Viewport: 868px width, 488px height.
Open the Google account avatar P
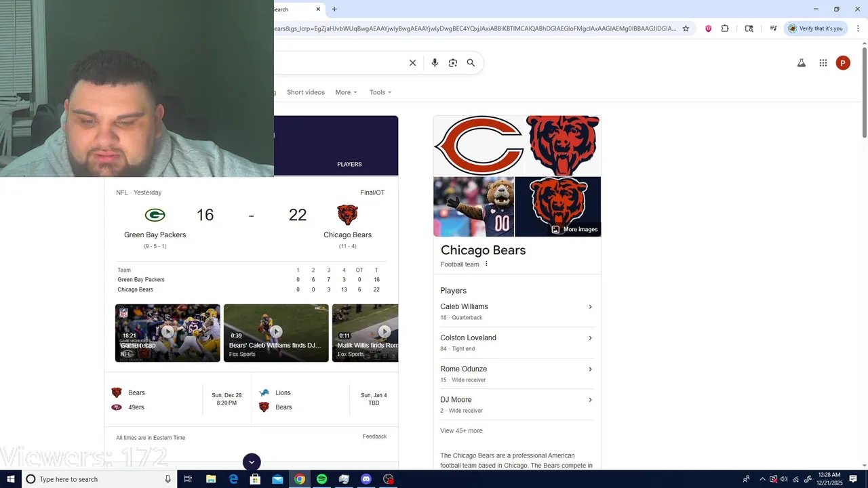click(x=843, y=63)
